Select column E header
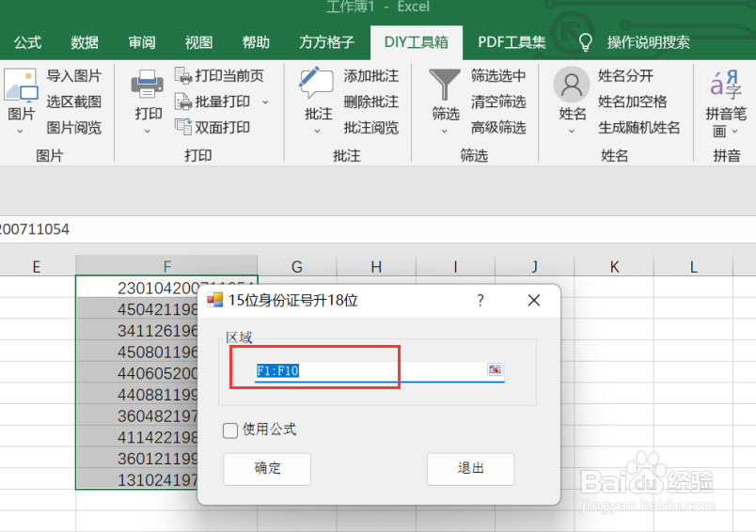Image resolution: width=756 pixels, height=532 pixels. pos(37,266)
